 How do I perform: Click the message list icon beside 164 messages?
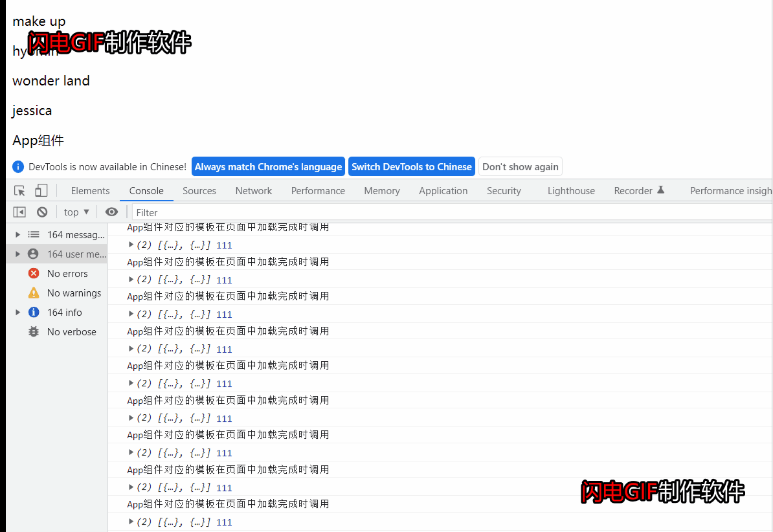pyautogui.click(x=34, y=235)
